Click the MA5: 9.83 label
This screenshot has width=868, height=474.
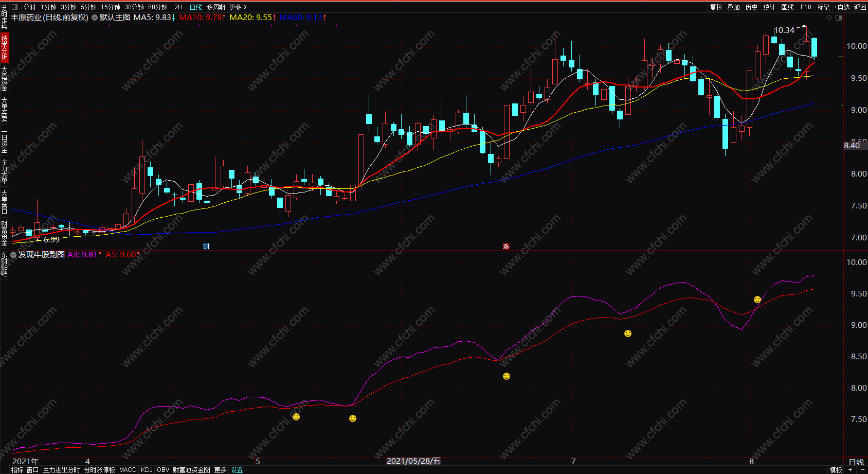tap(154, 17)
